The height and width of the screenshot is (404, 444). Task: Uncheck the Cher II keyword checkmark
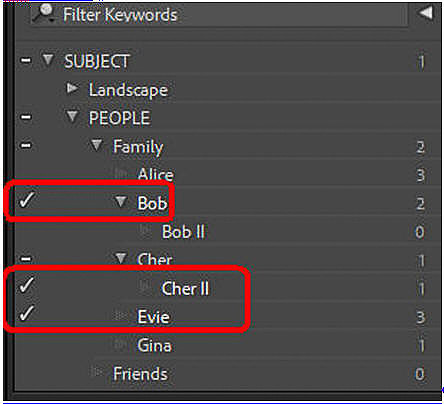point(27,285)
